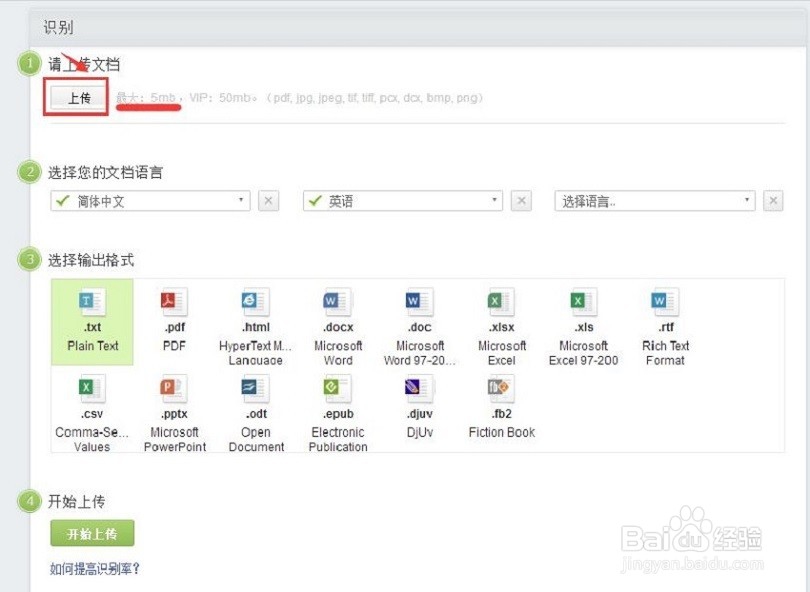Clear the third 选择语言 language slot
Image resolution: width=810 pixels, height=592 pixels.
[773, 201]
